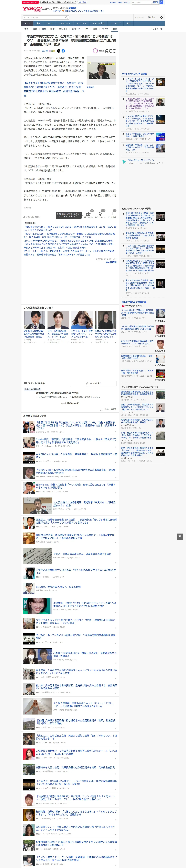Open the 永野芽郁 不倫が親友女優 card

tap(82, 327)
